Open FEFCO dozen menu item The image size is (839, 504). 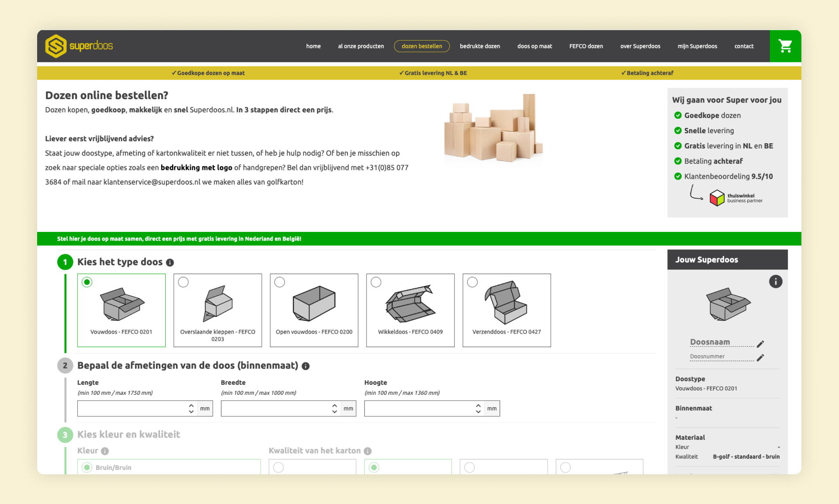586,46
